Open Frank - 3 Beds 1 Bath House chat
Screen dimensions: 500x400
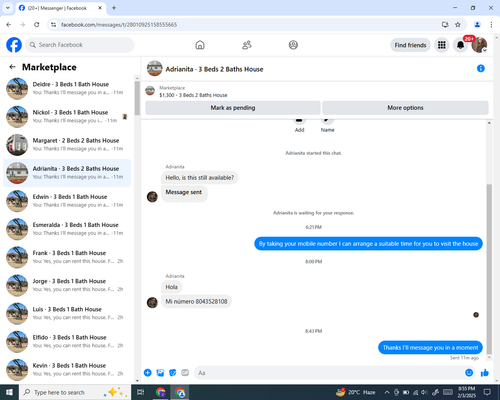pyautogui.click(x=67, y=257)
